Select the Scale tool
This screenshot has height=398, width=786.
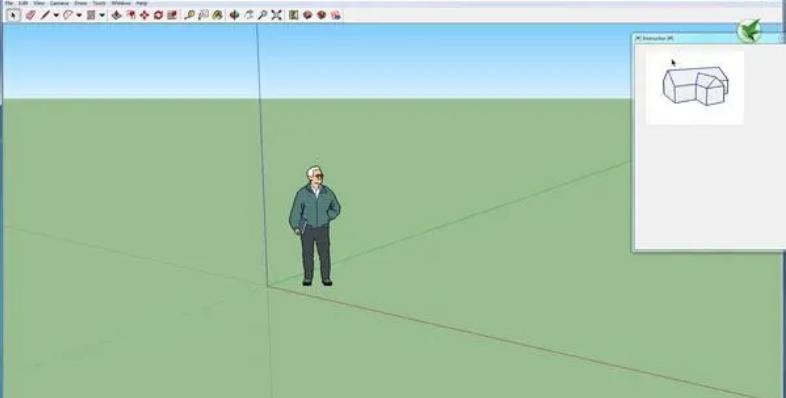(172, 15)
